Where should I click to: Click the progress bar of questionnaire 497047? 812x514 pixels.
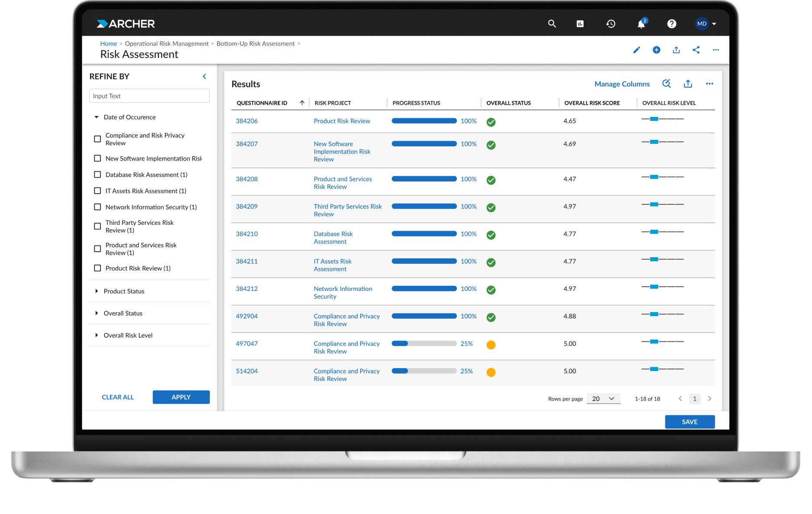coord(424,343)
